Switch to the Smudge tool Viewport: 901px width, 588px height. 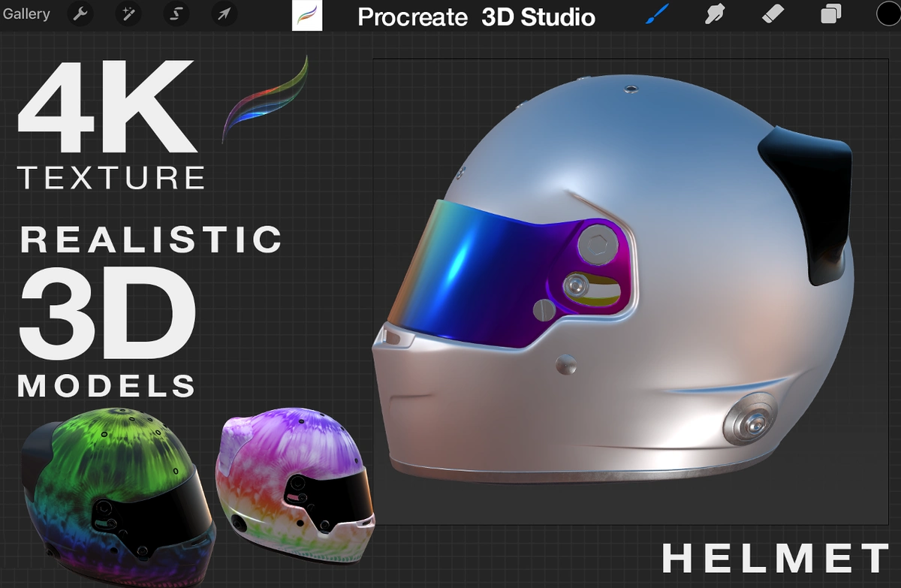(713, 14)
